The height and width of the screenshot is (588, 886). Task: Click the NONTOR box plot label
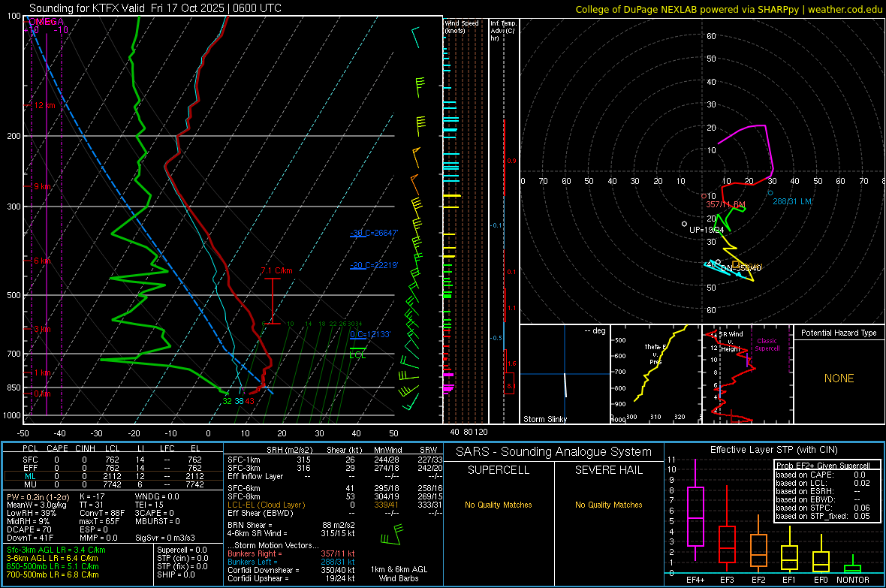(x=853, y=580)
